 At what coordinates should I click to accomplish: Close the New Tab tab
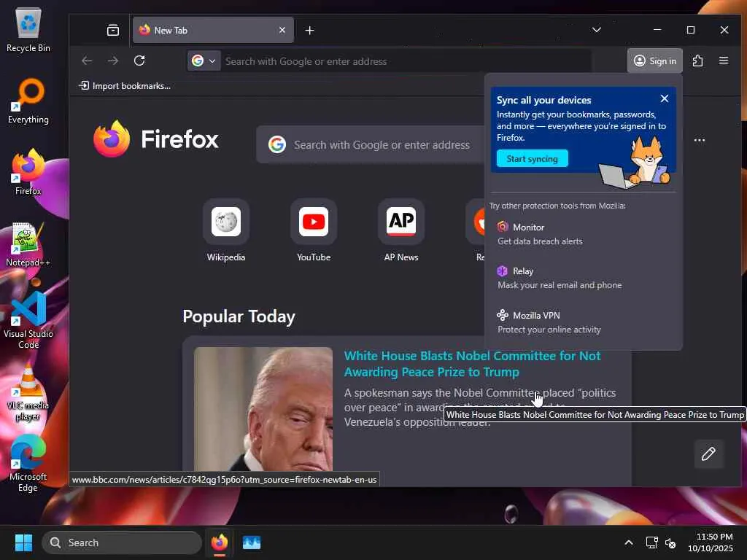[282, 30]
